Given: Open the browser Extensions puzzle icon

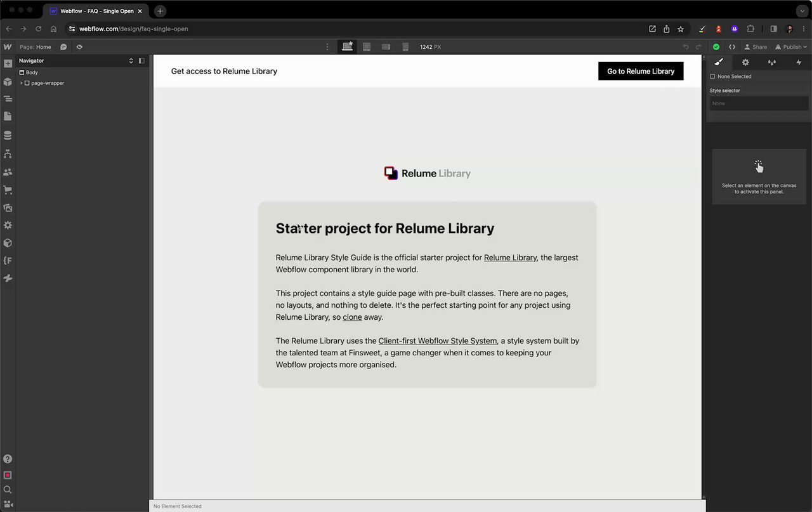Looking at the screenshot, I should 750,29.
